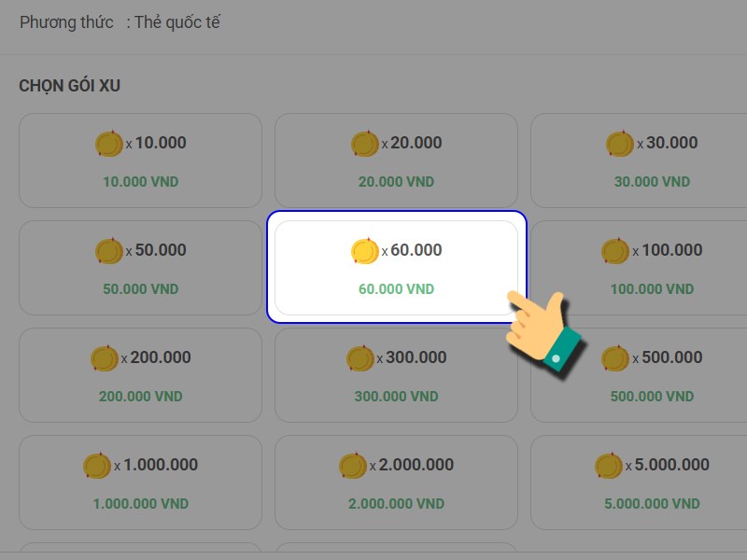The height and width of the screenshot is (560, 747).
Task: Click the highlighted coin icon for 60.000
Action: (364, 251)
